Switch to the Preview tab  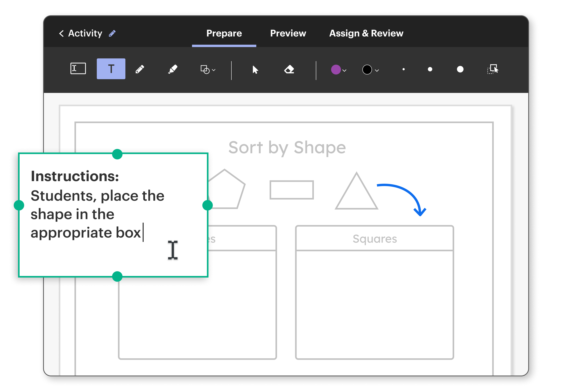click(288, 33)
